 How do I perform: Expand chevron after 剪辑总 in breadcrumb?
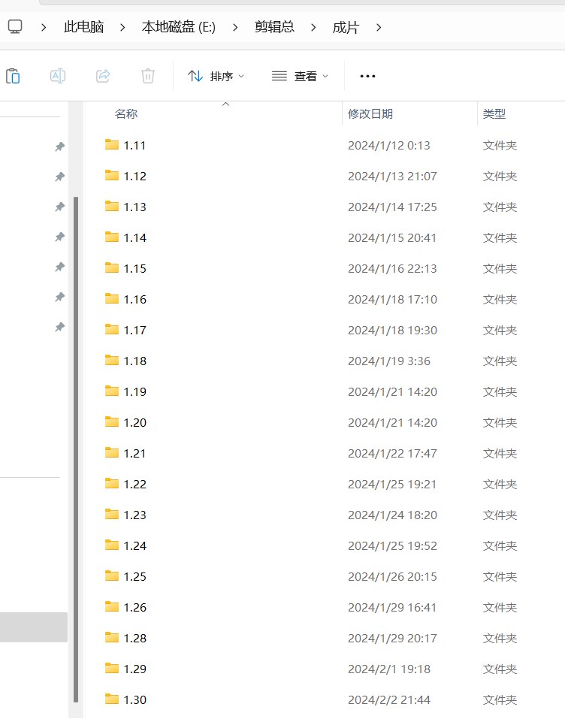click(313, 27)
